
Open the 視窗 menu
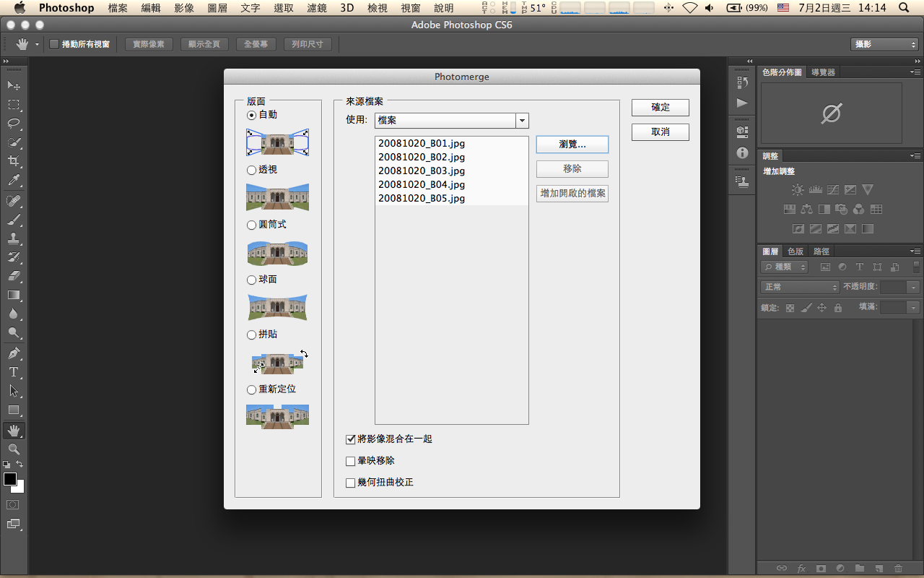pos(411,8)
